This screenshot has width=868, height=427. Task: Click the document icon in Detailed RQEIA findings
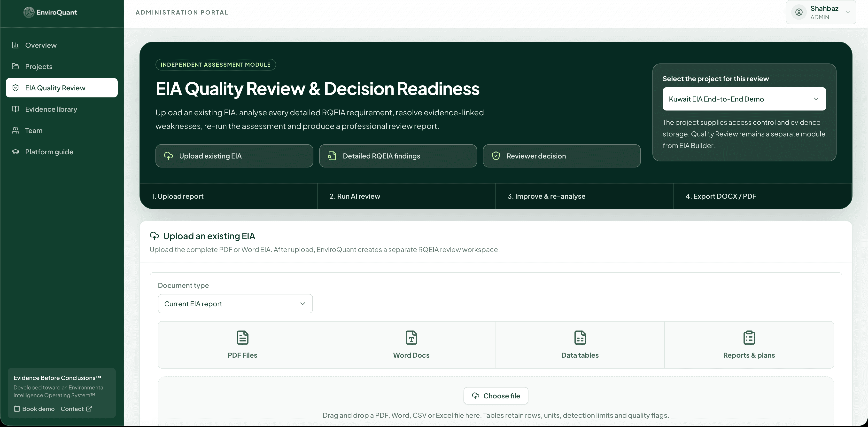pos(332,156)
